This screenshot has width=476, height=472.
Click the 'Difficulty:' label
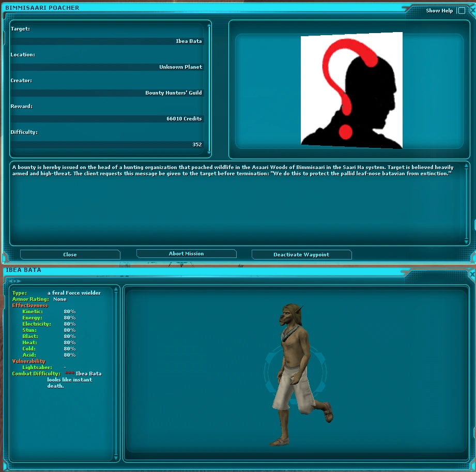point(24,132)
